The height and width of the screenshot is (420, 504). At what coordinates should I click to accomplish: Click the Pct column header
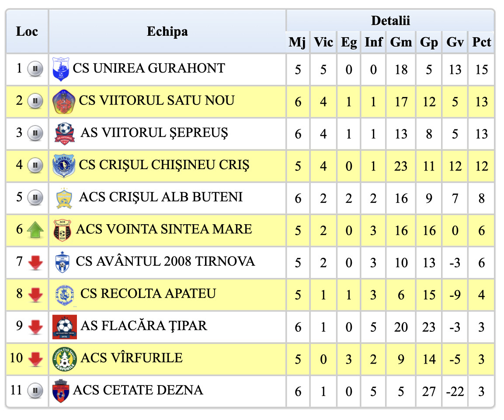pos(481,42)
